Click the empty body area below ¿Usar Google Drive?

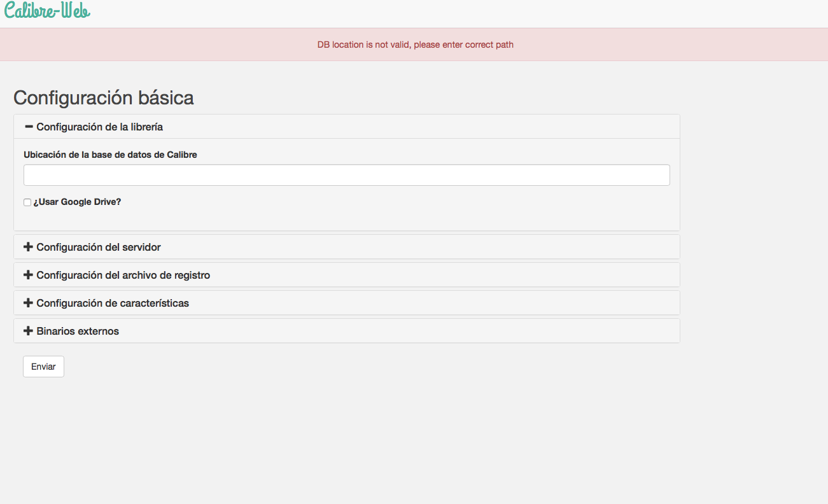(347, 218)
